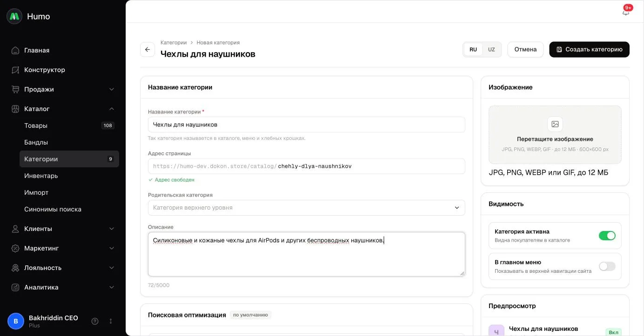Click the Клиенты person icon
This screenshot has width=644, height=336.
tap(15, 229)
